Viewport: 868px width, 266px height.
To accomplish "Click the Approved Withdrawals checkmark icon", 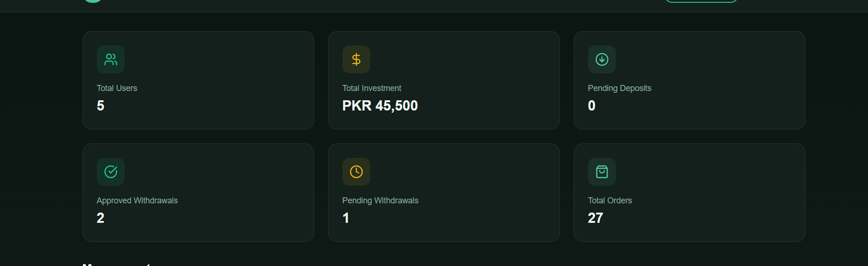I will point(111,172).
